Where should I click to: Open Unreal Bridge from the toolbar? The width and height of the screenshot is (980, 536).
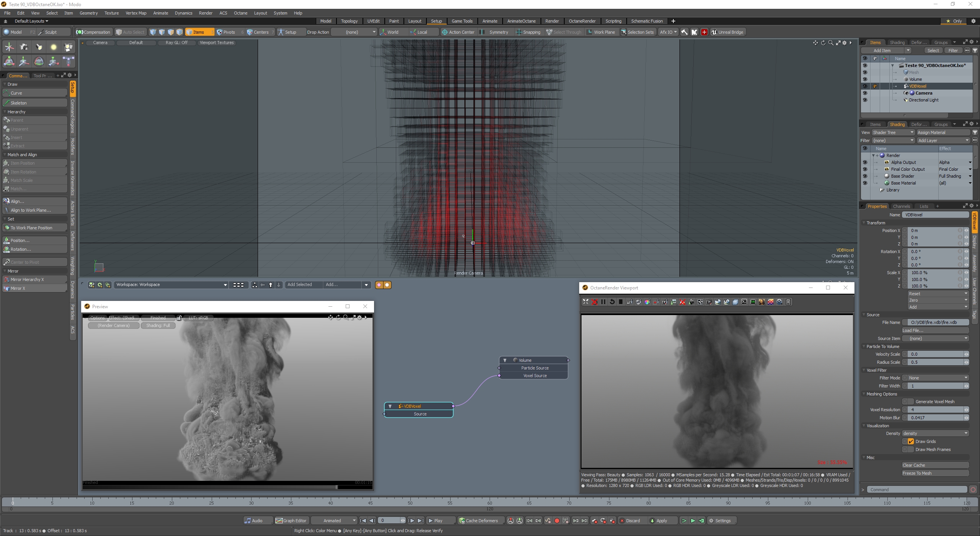pos(727,32)
